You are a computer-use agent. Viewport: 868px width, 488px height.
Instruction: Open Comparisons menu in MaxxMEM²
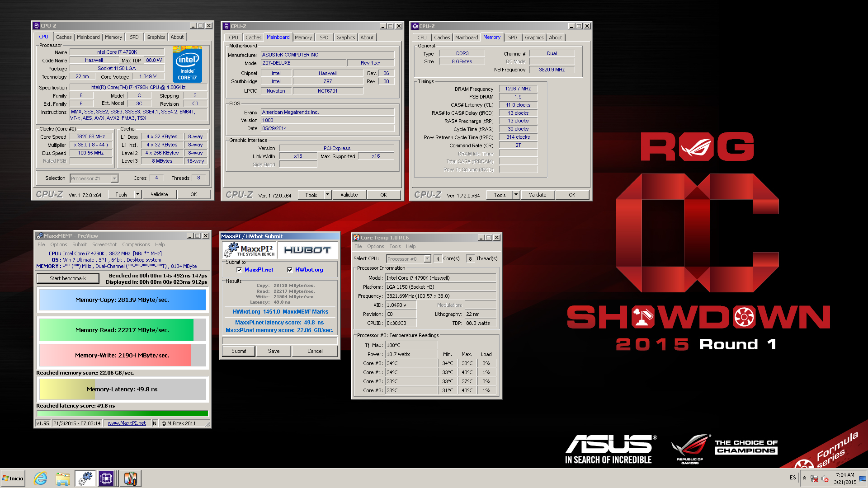(136, 244)
